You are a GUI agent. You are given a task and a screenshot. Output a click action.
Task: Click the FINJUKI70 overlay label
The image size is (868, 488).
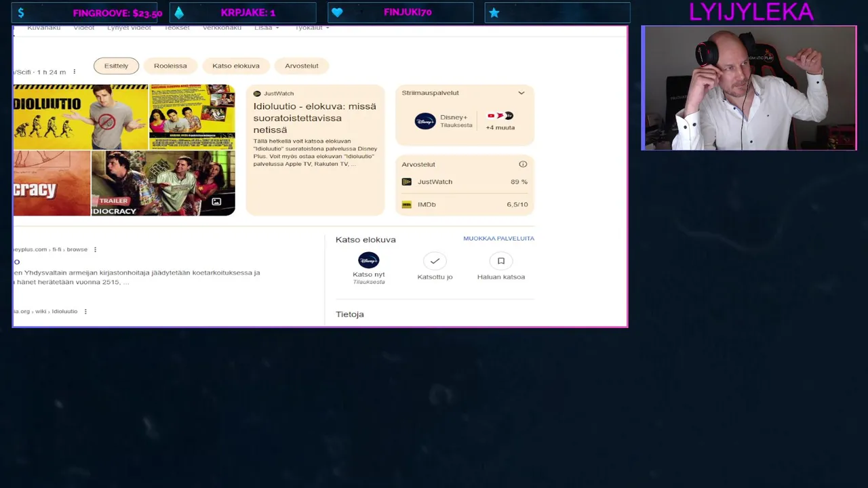pyautogui.click(x=408, y=12)
